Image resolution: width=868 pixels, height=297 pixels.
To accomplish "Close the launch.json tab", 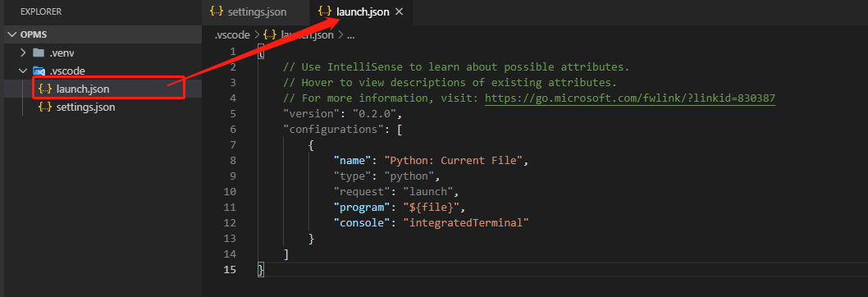I will 399,11.
